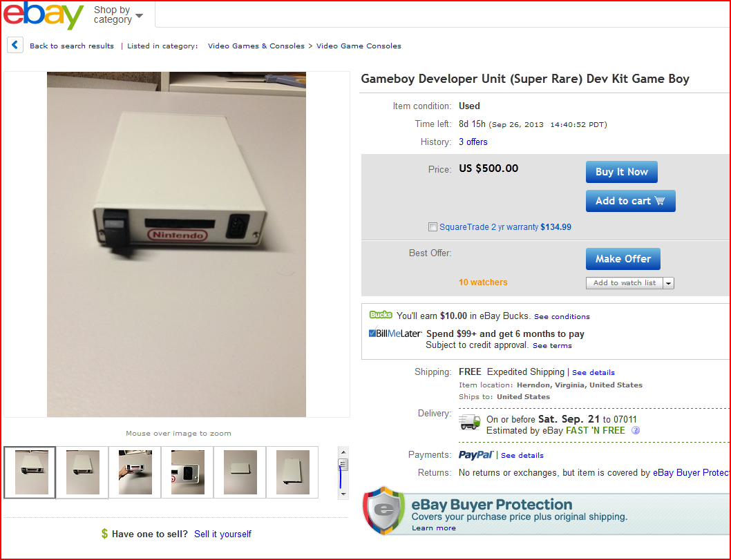
Task: Expand the Add to watch list arrow
Action: (x=669, y=283)
